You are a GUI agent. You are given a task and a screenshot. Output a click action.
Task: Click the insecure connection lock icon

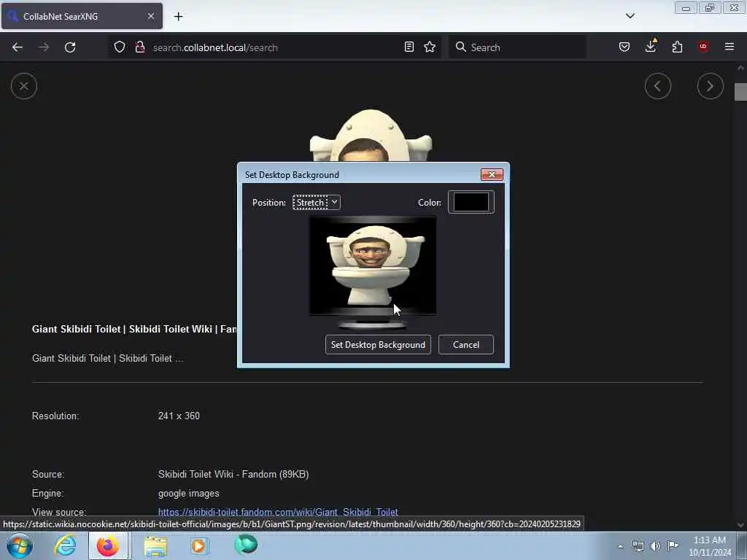[139, 47]
